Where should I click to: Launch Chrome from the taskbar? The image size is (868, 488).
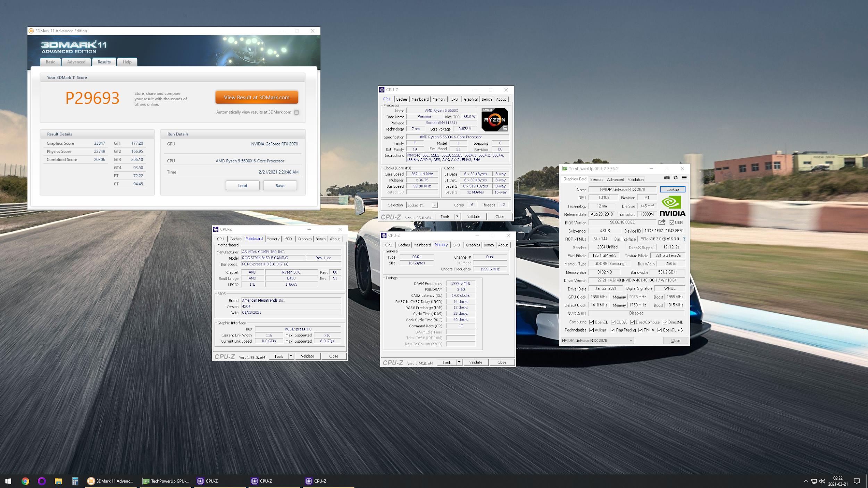click(x=25, y=481)
